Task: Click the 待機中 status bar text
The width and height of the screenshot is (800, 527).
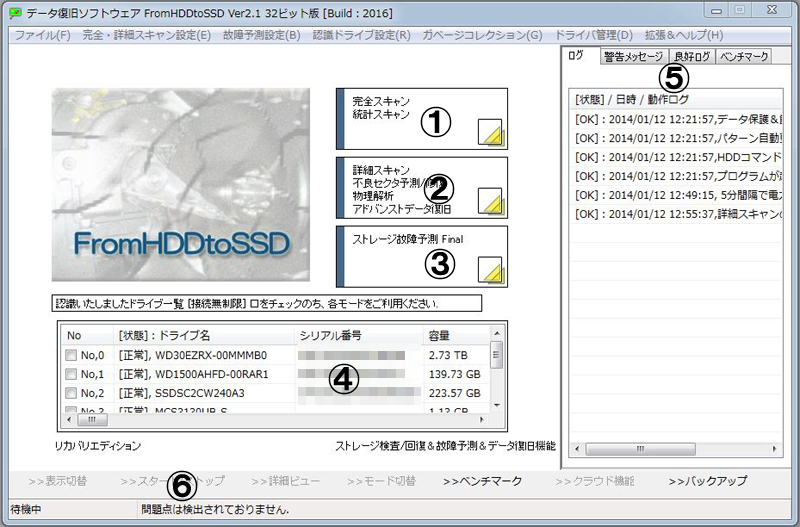Action: (26, 509)
